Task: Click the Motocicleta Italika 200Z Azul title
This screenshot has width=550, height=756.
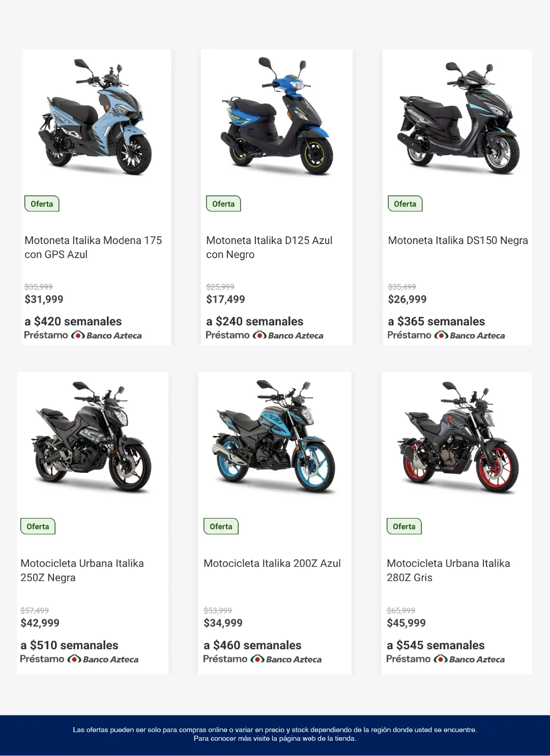Action: [272, 563]
